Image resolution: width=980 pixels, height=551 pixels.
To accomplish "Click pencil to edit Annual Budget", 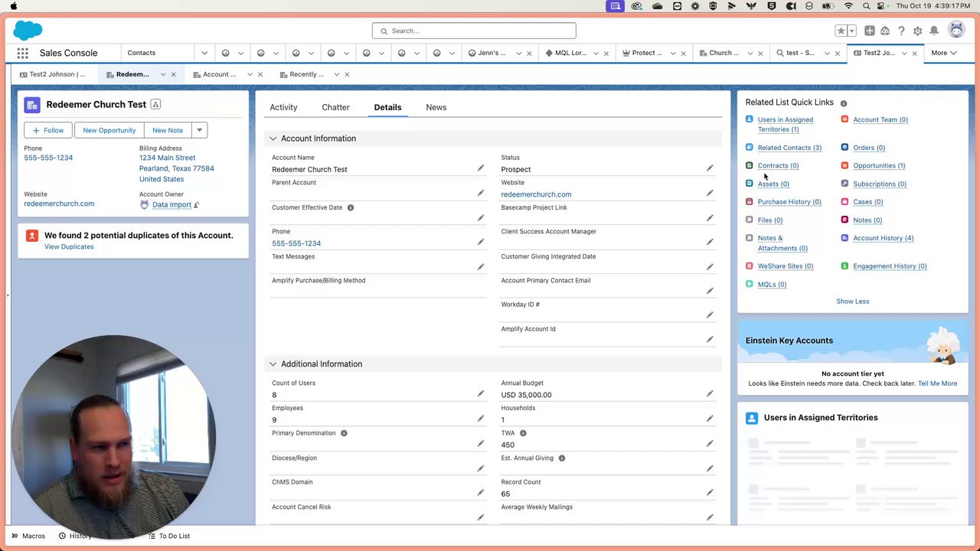I will tap(710, 393).
